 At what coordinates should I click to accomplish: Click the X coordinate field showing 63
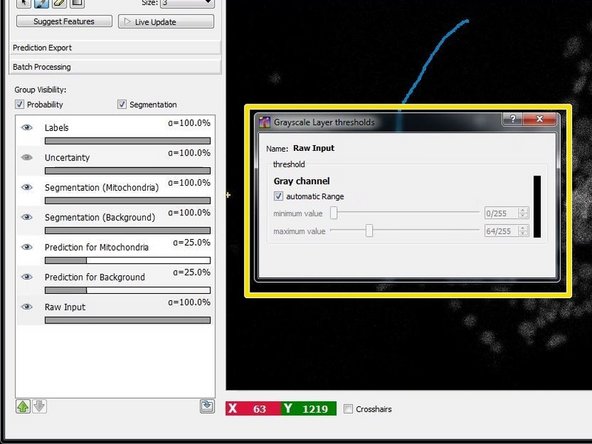click(x=253, y=409)
